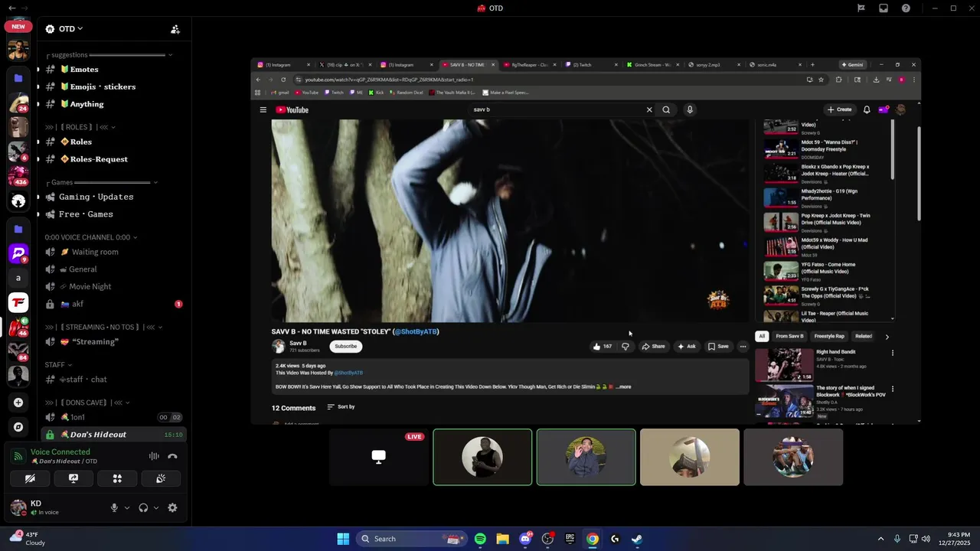Save the video with Save button

click(x=718, y=347)
